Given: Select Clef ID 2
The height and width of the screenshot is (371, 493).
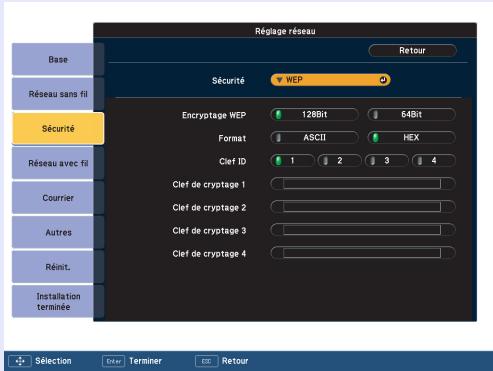Looking at the screenshot, I should pos(339,161).
